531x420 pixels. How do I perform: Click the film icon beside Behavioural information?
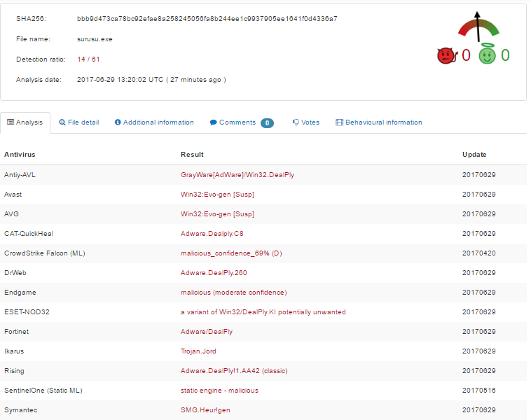339,122
